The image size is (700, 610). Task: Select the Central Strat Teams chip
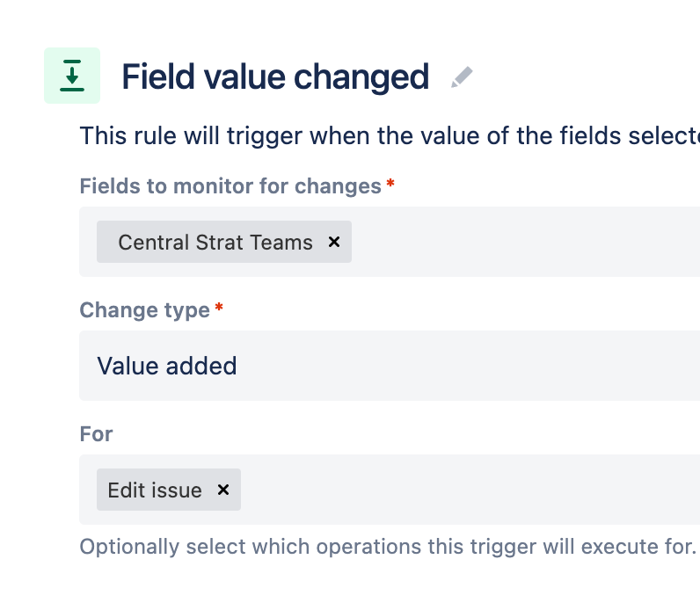(215, 243)
